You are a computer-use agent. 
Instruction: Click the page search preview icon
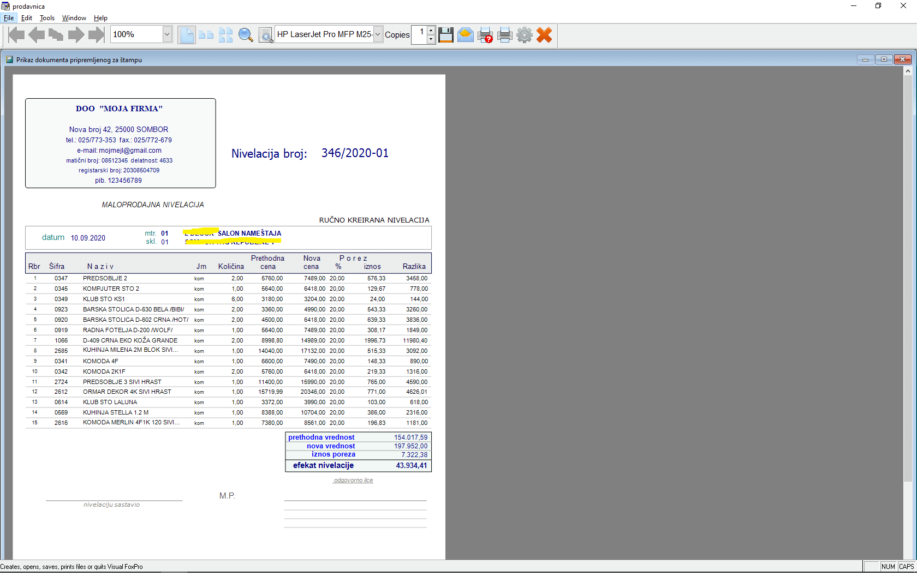point(265,35)
